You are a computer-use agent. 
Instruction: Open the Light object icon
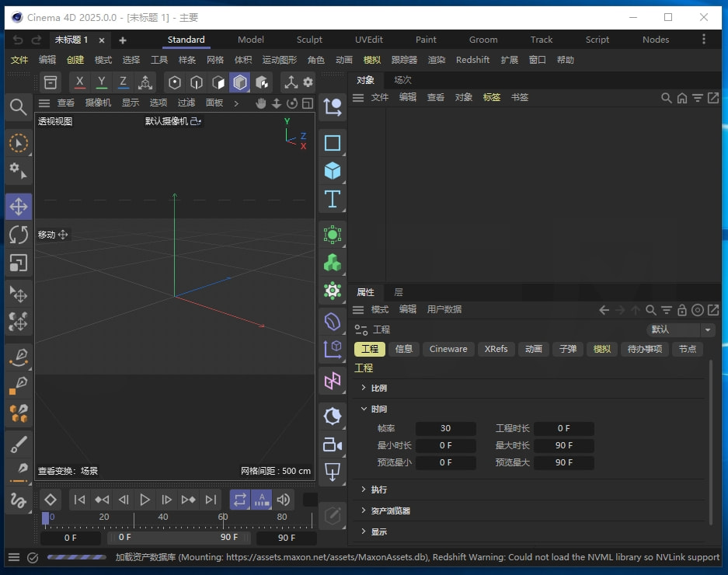coord(333,416)
